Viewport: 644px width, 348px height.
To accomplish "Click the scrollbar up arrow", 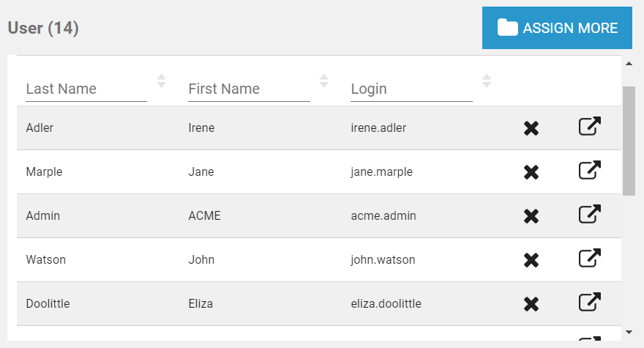I will point(629,64).
